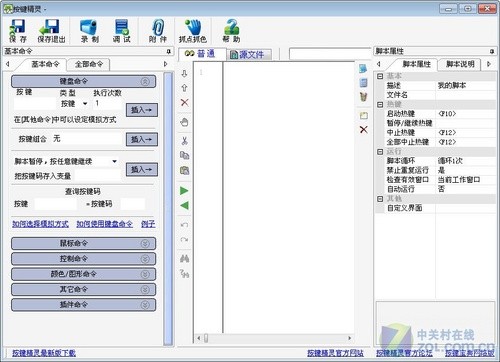Pin the 脚本属性 panel header
The width and height of the screenshot is (500, 362).
coord(492,51)
